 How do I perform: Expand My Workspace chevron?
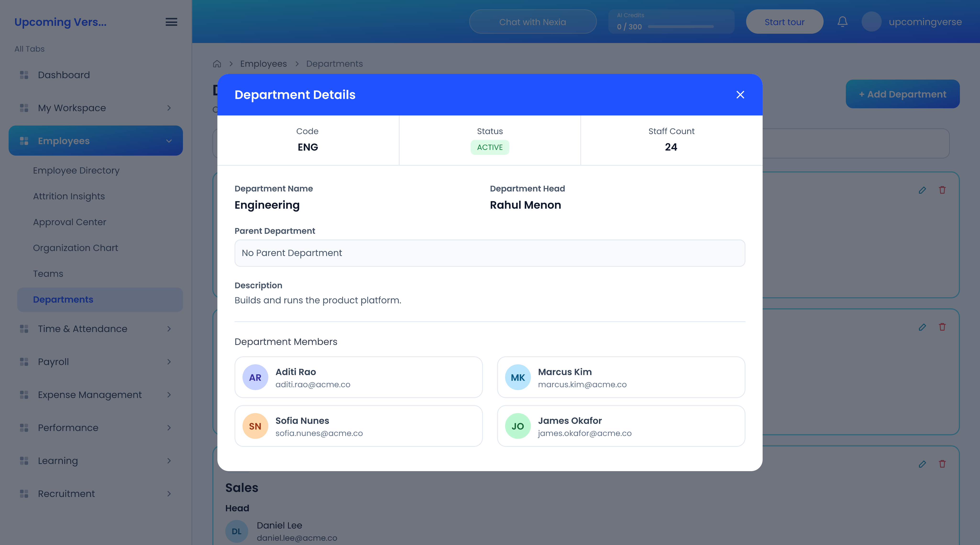[x=169, y=108]
